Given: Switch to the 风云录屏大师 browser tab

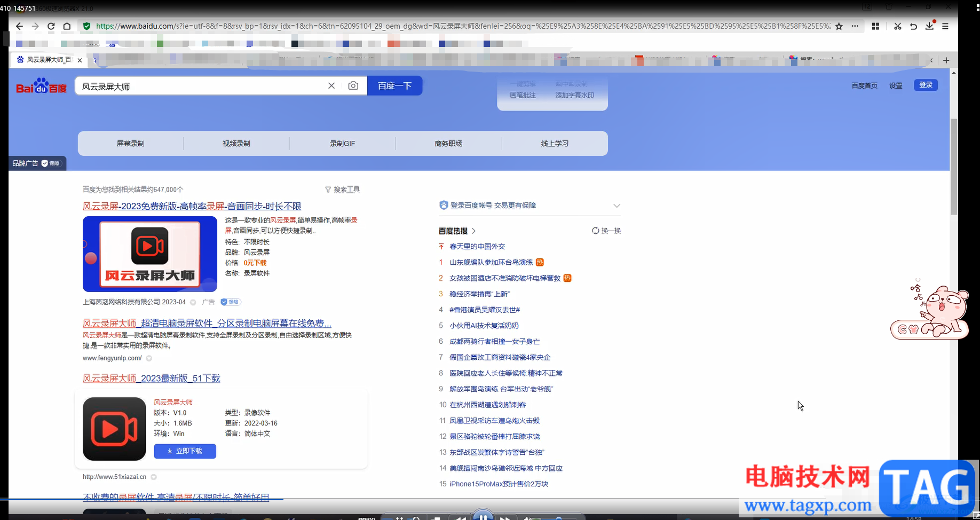Looking at the screenshot, I should (50, 60).
